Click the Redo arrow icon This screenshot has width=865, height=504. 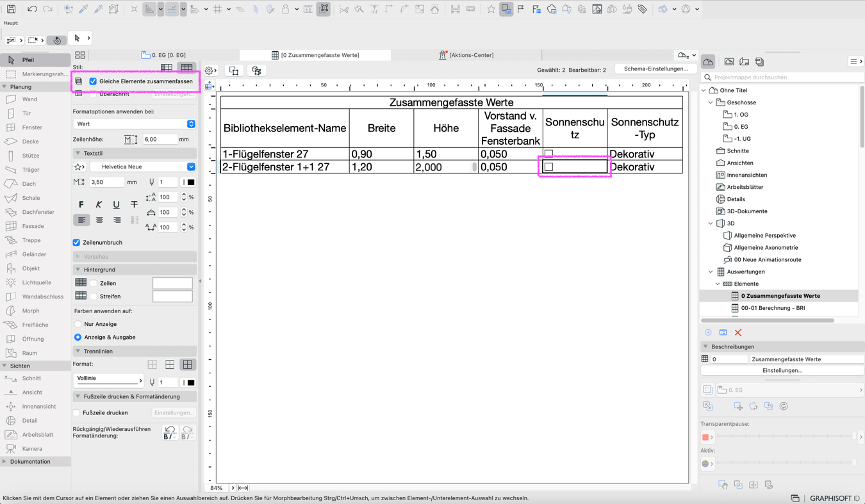pos(47,9)
